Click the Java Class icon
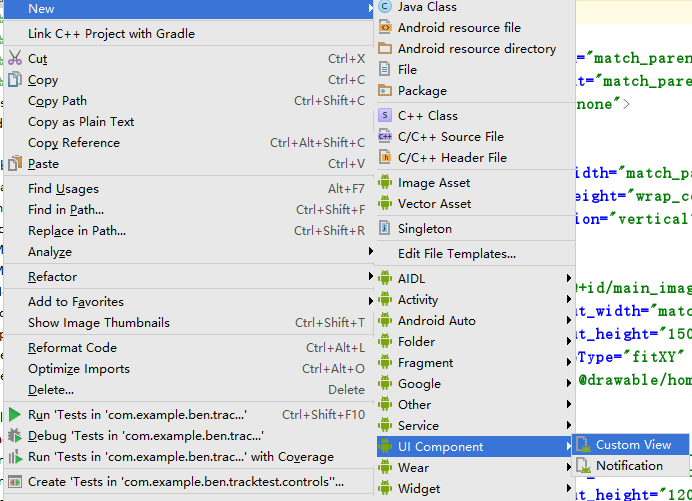Screen dimensions: 692x501 click(x=385, y=7)
